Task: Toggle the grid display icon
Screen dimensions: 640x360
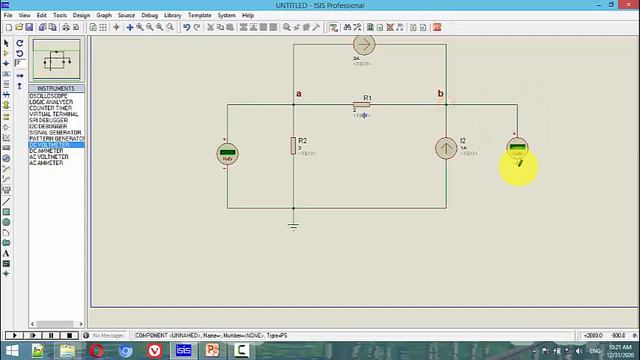Action: tap(103, 27)
